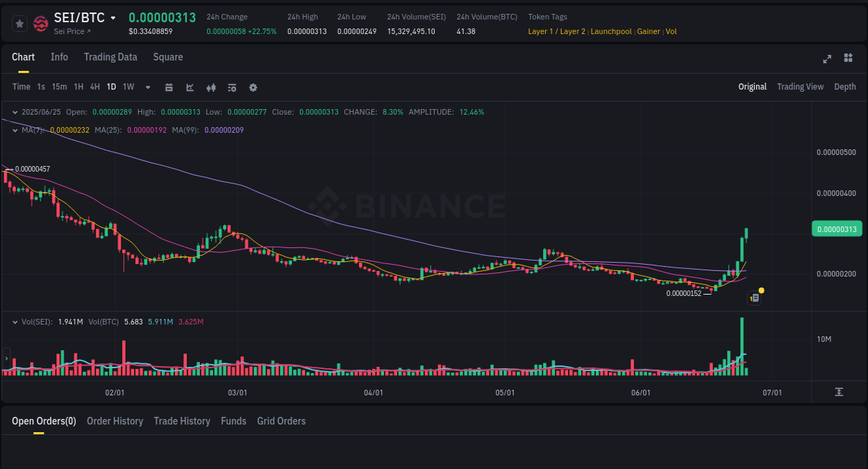Image resolution: width=868 pixels, height=469 pixels.
Task: Select the measure tool icon below the price axis
Action: (x=839, y=392)
